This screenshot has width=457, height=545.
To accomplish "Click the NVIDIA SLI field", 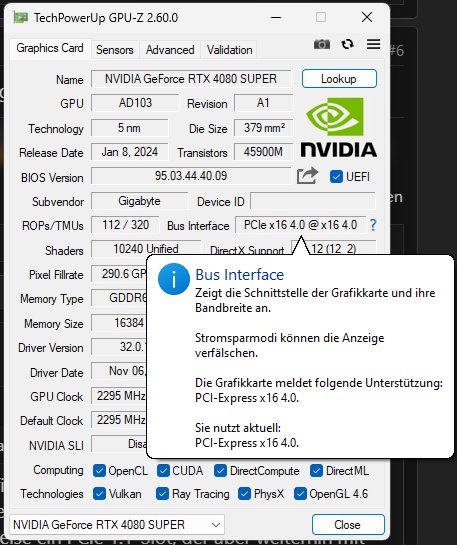I will coord(119,444).
